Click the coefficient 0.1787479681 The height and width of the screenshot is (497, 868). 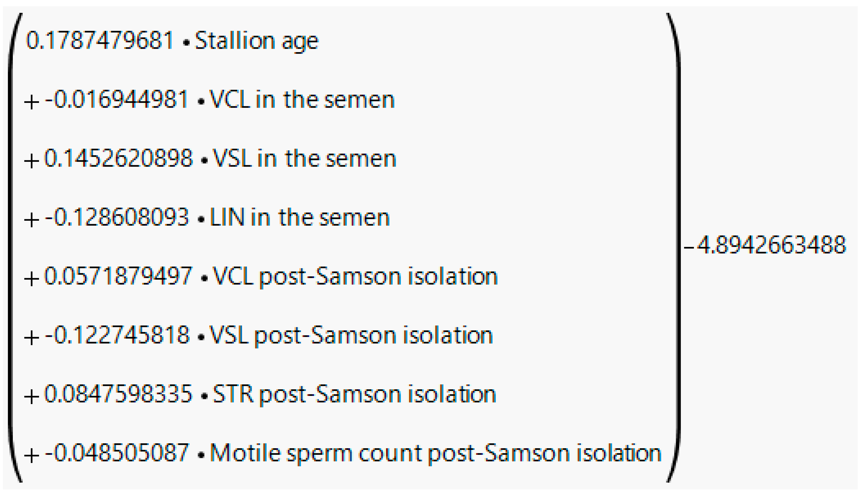point(100,41)
